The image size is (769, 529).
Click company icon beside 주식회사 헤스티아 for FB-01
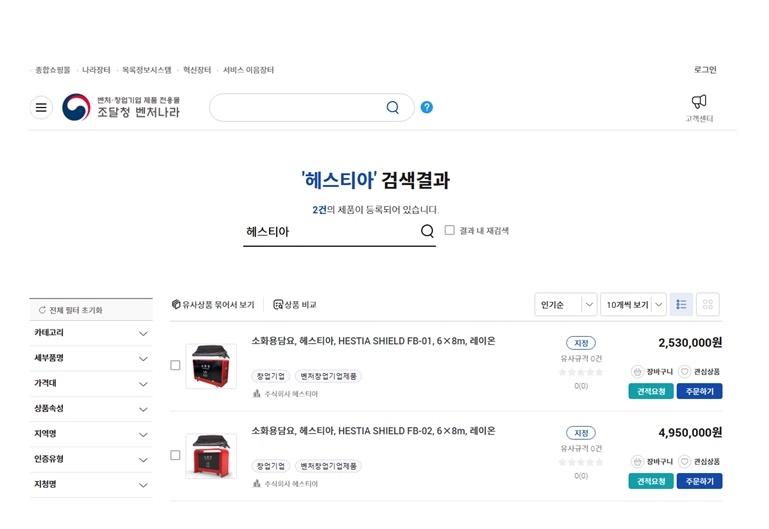(x=256, y=393)
